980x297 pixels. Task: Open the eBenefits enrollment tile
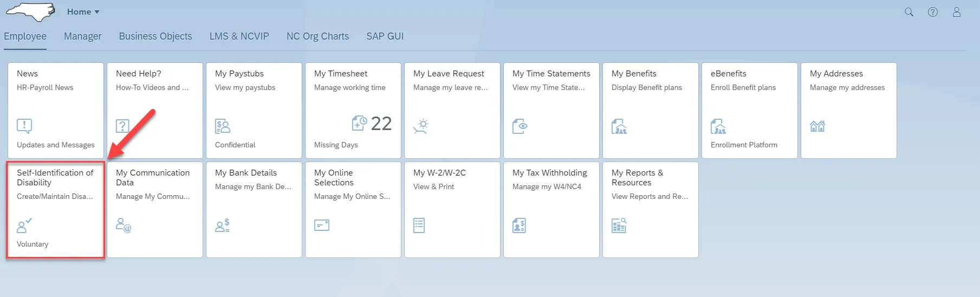click(750, 111)
